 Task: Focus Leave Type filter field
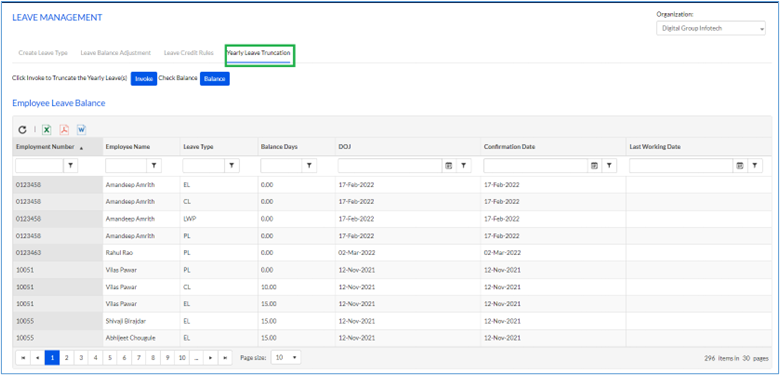[x=204, y=166]
